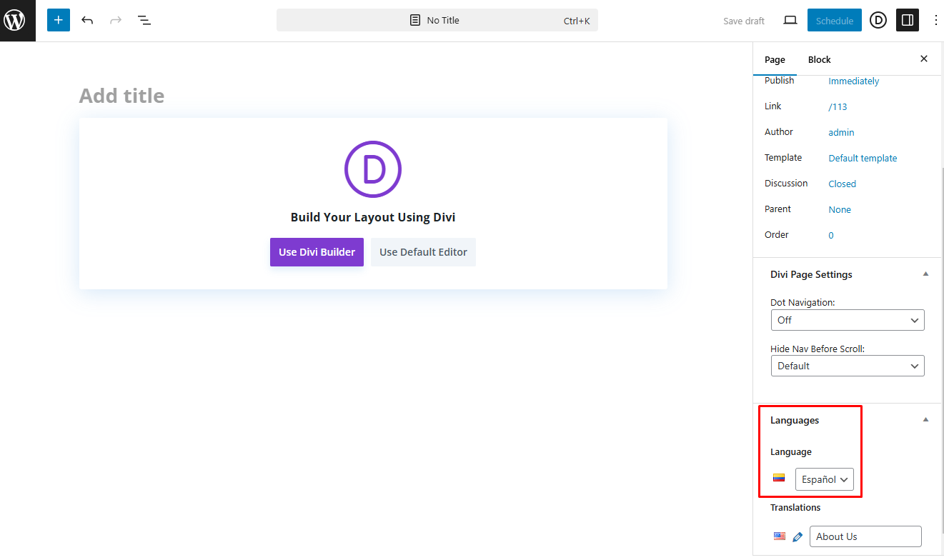The height and width of the screenshot is (560, 944).
Task: Click the Default template link
Action: pyautogui.click(x=863, y=159)
